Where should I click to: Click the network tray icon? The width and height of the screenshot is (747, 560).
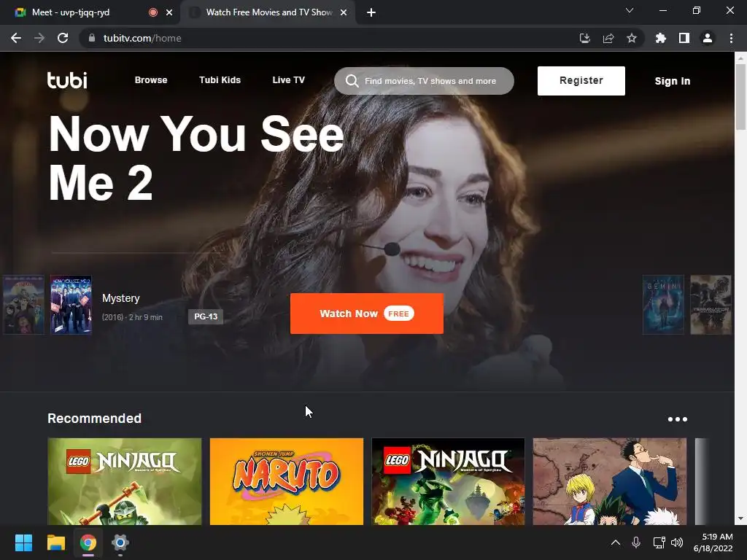click(659, 542)
